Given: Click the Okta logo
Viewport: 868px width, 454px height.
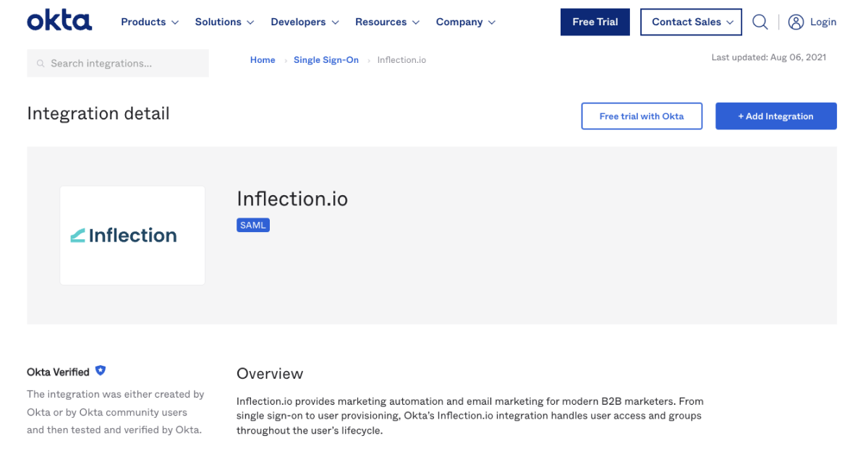Looking at the screenshot, I should (59, 21).
